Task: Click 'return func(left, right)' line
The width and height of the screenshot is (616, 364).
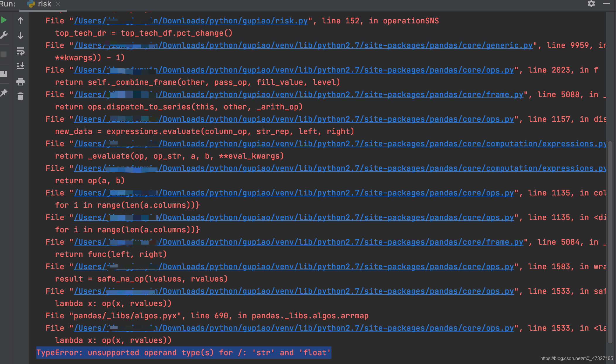Action: tap(111, 254)
